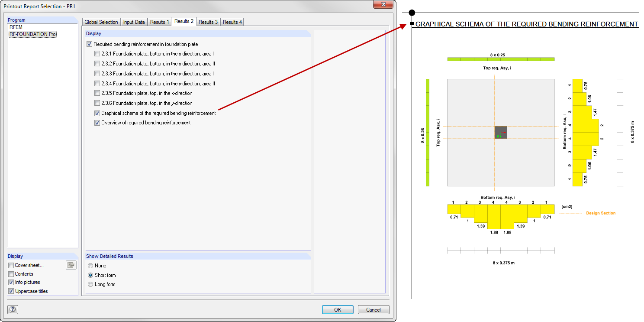Switch to the Results 3 tab
Viewport: 644px width, 322px height.
coord(208,22)
